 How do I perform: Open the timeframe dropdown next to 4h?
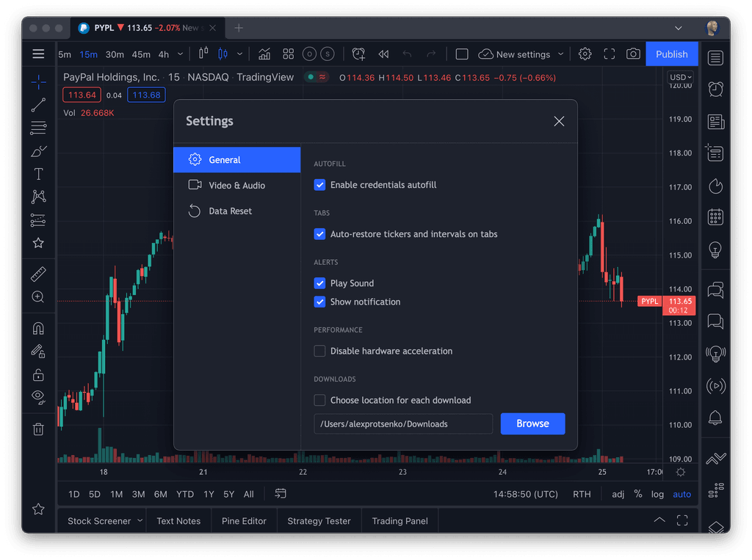point(180,54)
